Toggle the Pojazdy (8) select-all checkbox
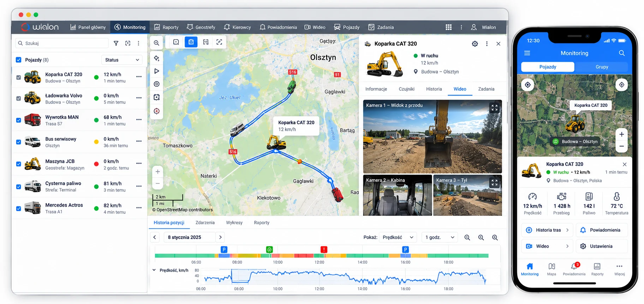Image resolution: width=644 pixels, height=304 pixels. [x=19, y=60]
